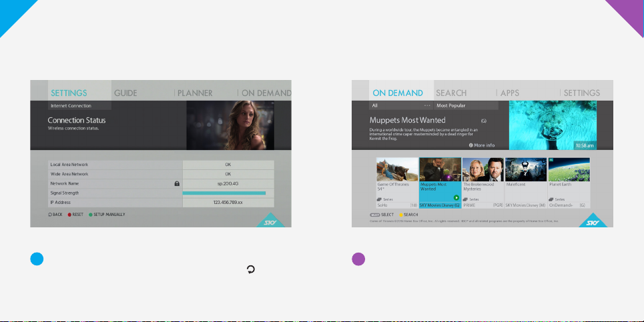Switch to the PLANNER tab
644x322 pixels.
(x=195, y=93)
